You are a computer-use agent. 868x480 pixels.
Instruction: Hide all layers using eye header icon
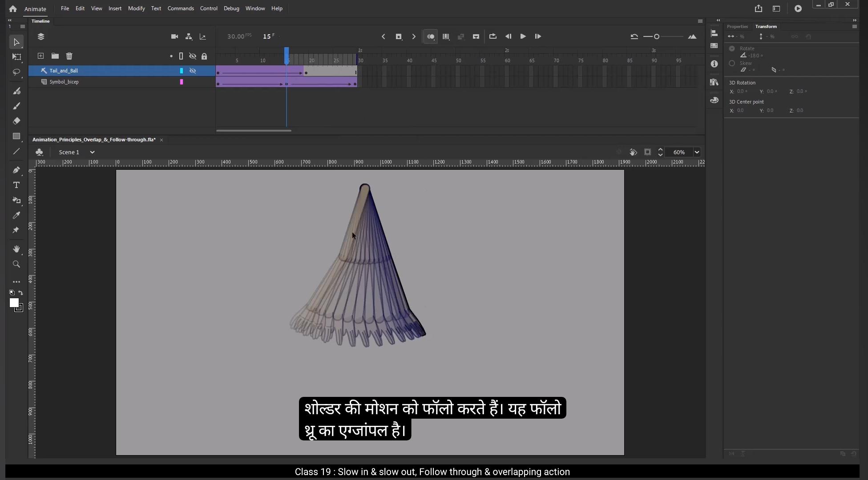(193, 56)
